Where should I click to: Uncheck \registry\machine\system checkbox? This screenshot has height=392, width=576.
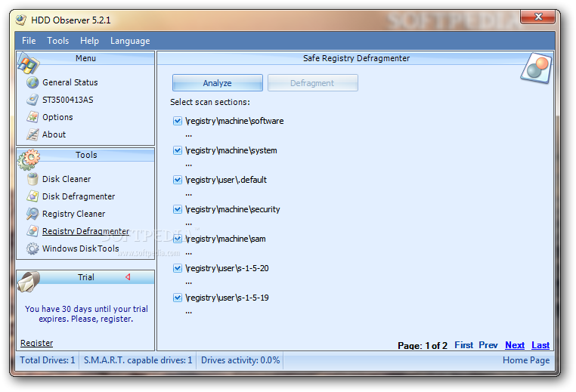178,150
